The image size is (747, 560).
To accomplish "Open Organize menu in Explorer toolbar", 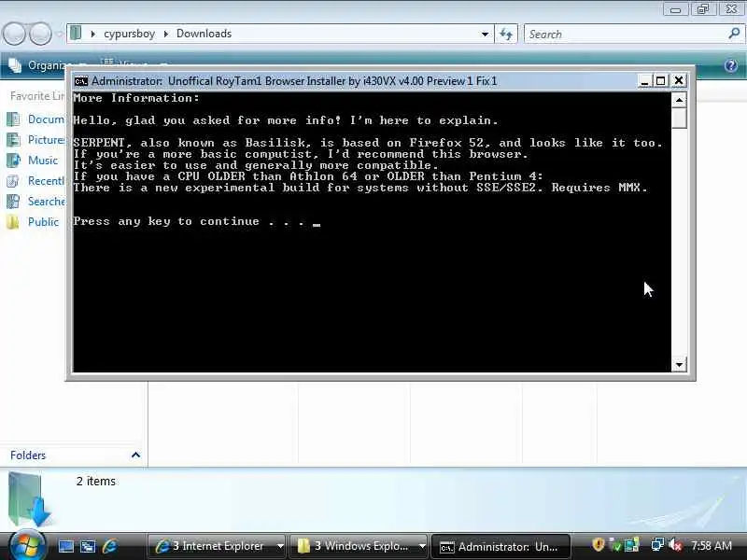I will pyautogui.click(x=48, y=65).
